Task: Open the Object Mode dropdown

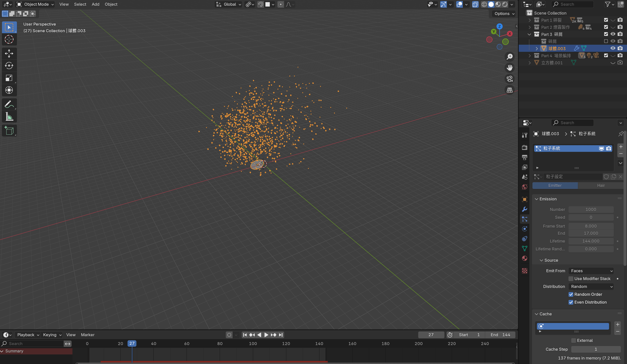Action: 35,4
